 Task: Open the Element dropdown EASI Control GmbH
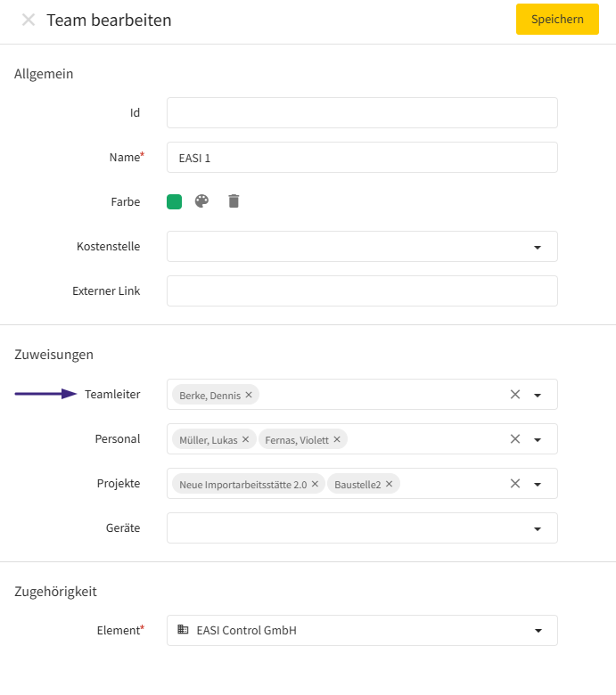click(x=362, y=630)
